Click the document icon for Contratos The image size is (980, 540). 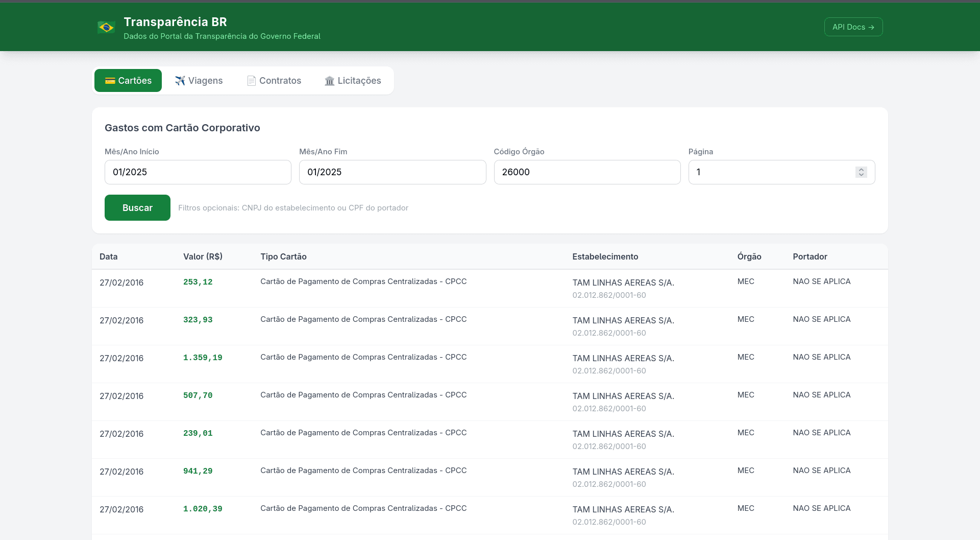coord(251,81)
